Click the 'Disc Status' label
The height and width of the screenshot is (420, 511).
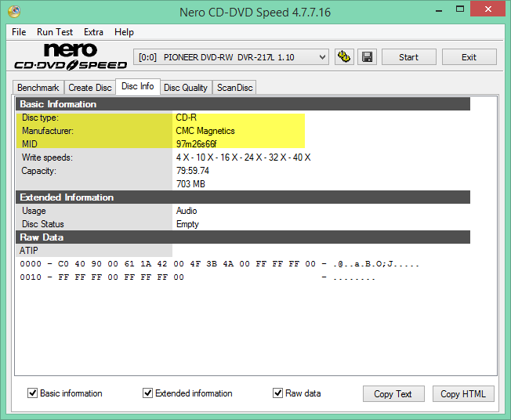coord(42,224)
